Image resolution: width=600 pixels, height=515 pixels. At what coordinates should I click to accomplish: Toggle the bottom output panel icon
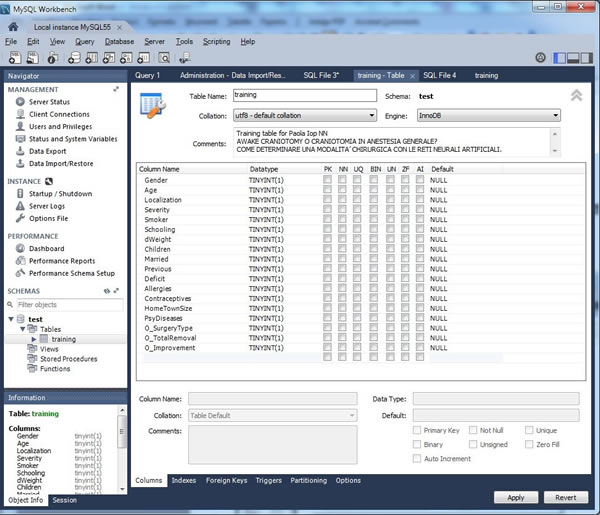[x=573, y=58]
